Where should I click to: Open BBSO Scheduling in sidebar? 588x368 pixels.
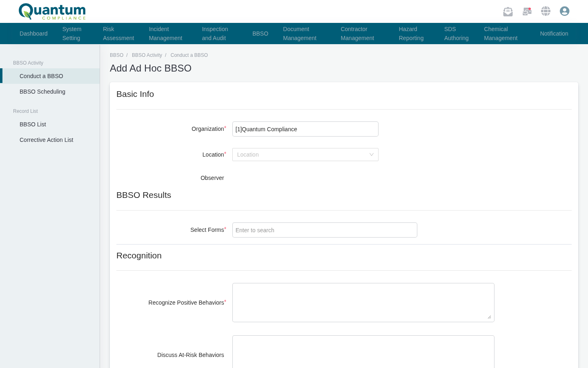point(50,92)
